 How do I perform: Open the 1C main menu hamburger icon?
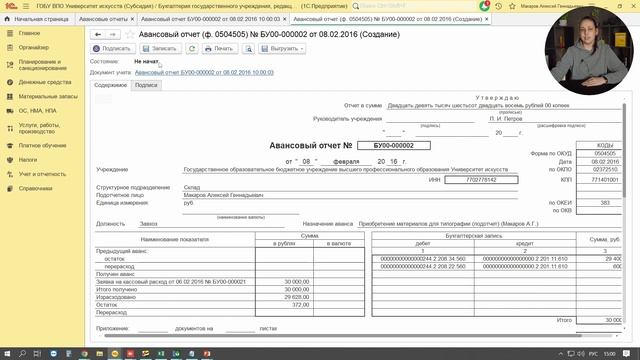pos(26,6)
